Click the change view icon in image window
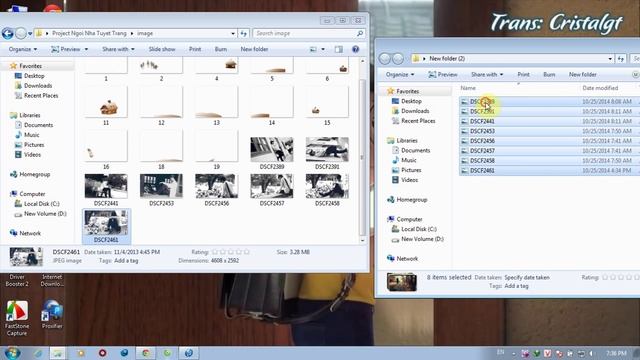 [313, 49]
